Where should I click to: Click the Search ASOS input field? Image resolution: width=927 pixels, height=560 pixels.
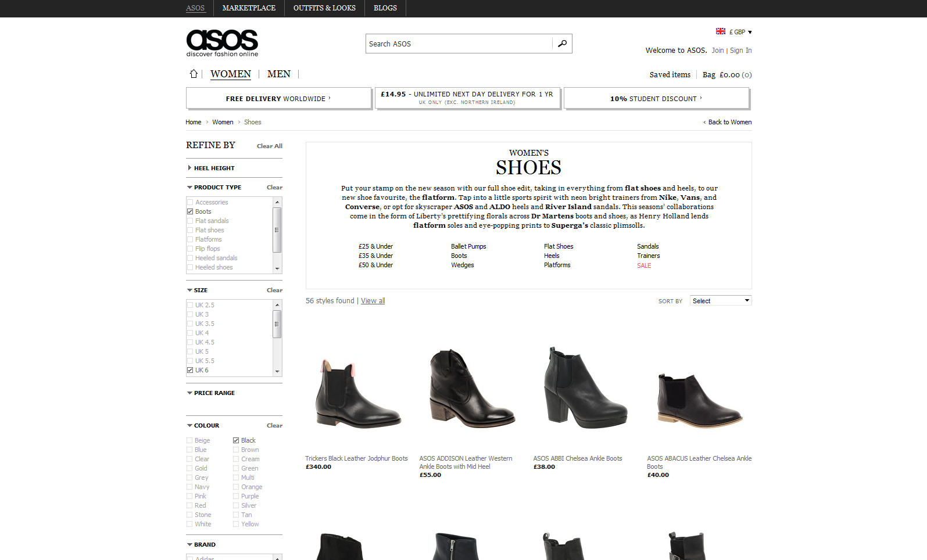click(x=459, y=44)
